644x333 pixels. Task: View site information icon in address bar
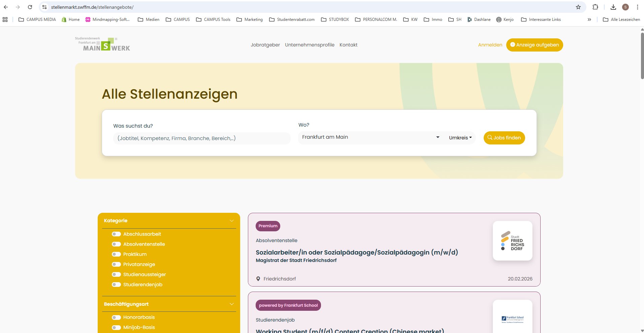coord(44,7)
